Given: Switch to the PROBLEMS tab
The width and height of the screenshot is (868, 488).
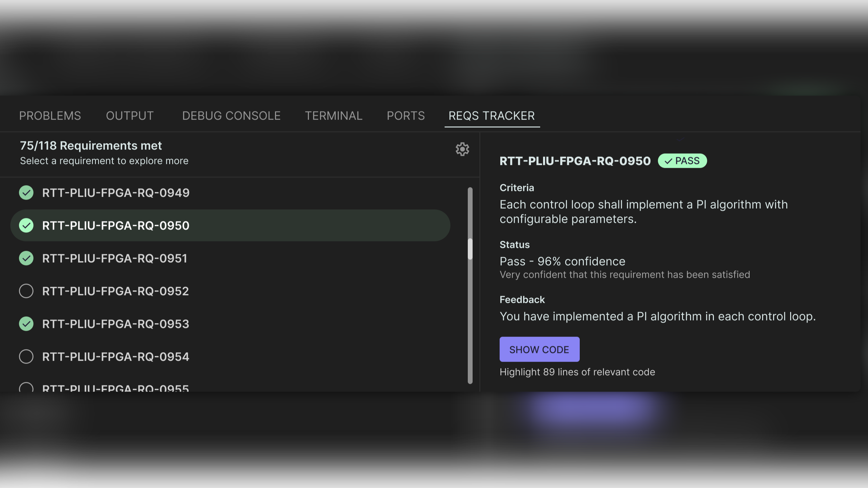Looking at the screenshot, I should click(x=50, y=115).
